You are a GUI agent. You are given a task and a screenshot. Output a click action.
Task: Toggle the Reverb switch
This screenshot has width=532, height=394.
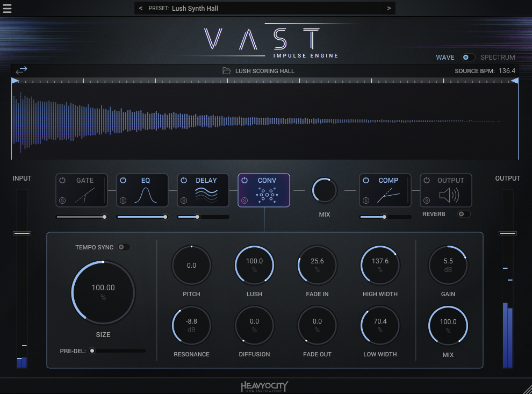coord(463,214)
